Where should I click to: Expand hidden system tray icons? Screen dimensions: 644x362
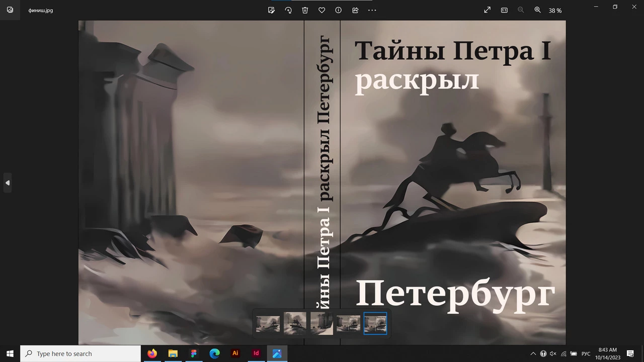pyautogui.click(x=533, y=354)
